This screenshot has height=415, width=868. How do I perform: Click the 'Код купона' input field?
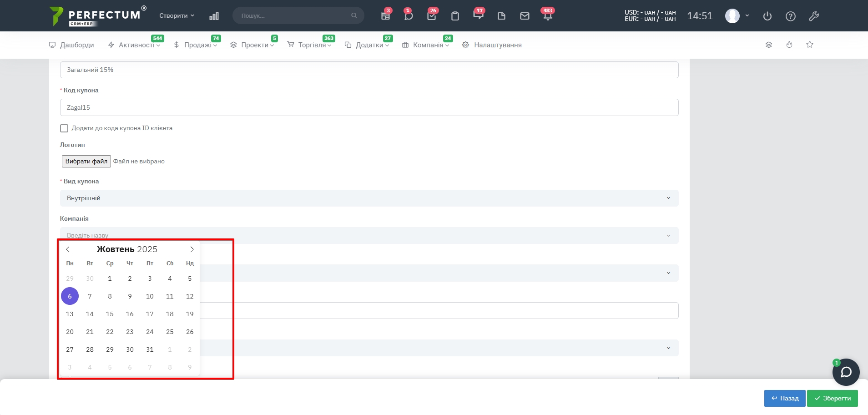[369, 107]
